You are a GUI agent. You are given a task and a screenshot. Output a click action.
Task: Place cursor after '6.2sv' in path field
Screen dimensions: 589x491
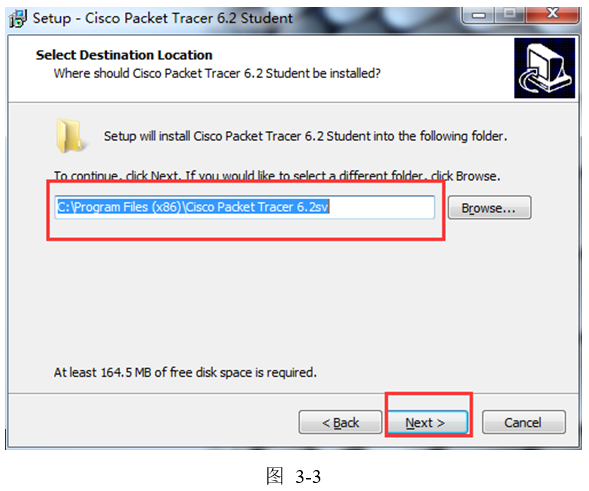click(330, 207)
